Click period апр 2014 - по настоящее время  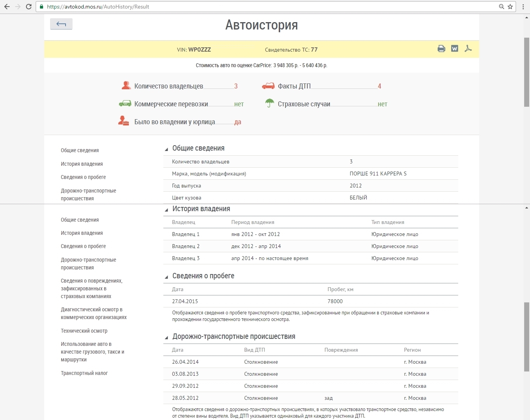click(270, 258)
